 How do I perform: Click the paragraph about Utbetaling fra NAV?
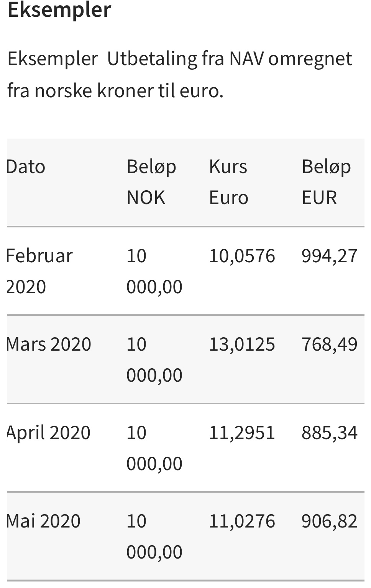[180, 75]
